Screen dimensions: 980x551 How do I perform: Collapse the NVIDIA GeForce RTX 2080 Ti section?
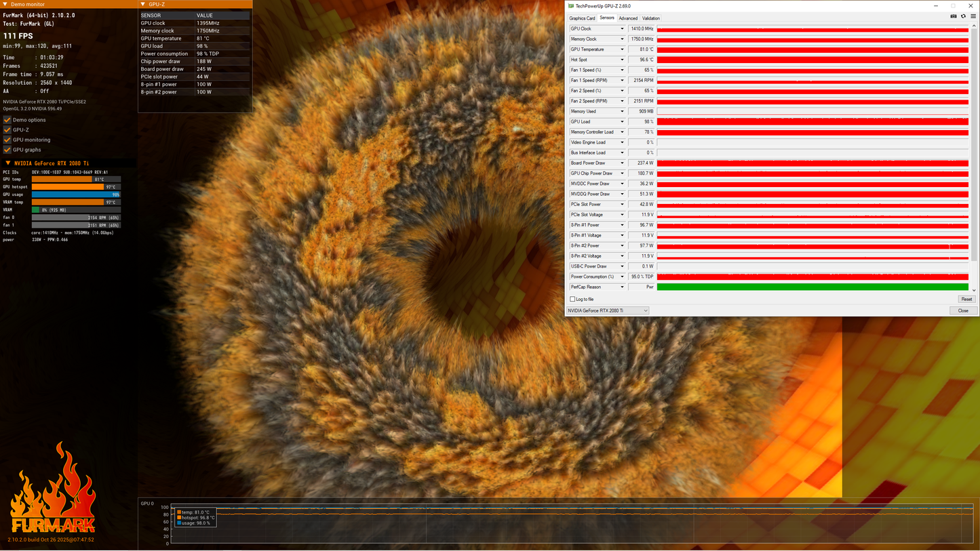[x=7, y=163]
